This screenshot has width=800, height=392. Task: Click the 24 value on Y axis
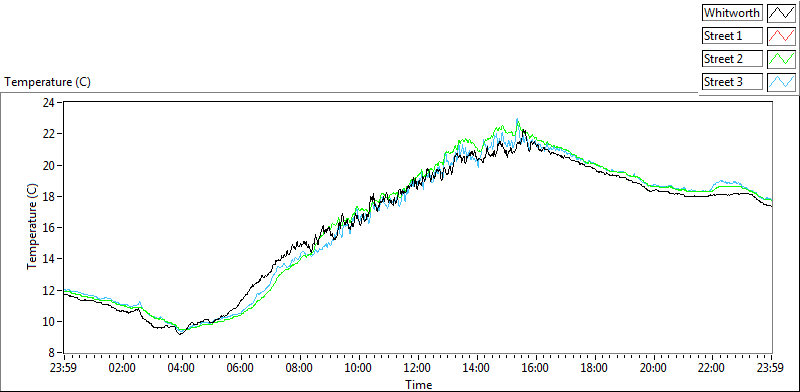tap(49, 103)
